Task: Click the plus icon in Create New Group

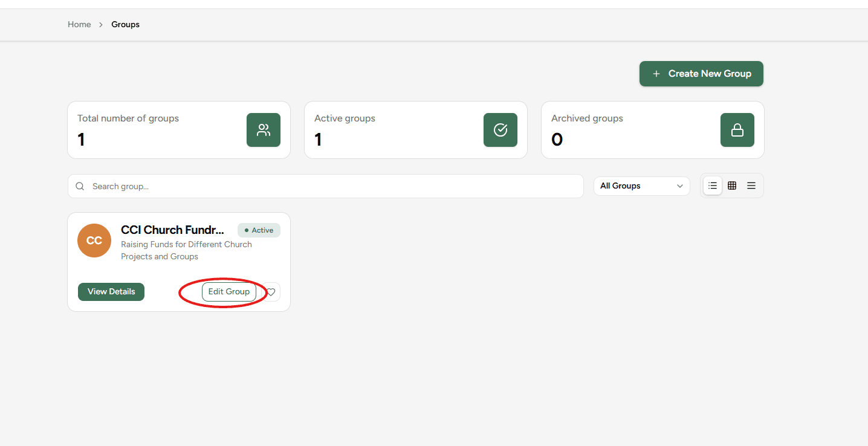Action: coord(656,74)
